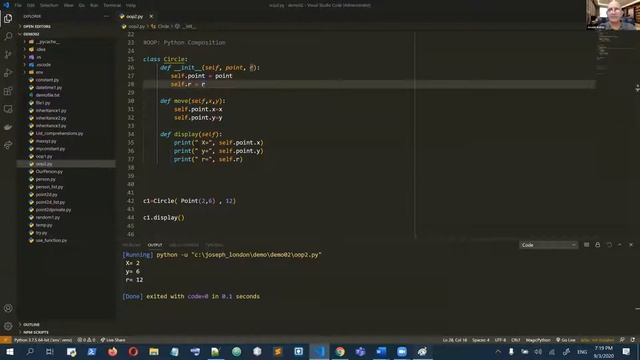
Task: Open use_function.py in the explorer
Action: (x=51, y=240)
